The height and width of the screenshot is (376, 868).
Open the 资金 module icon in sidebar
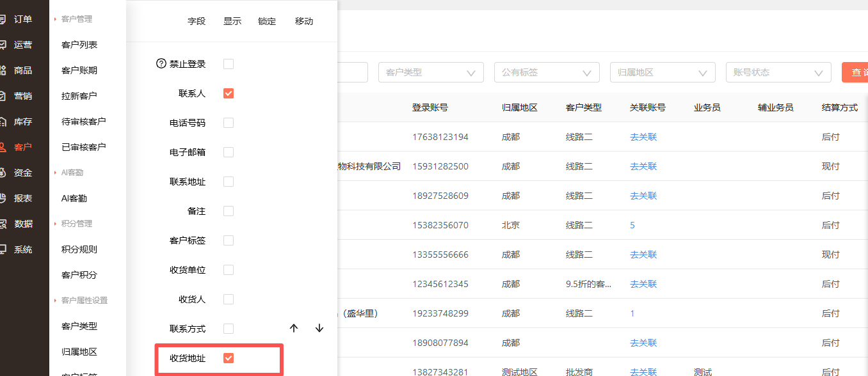pos(3,173)
